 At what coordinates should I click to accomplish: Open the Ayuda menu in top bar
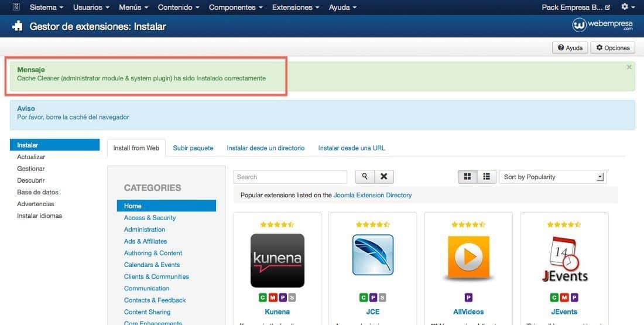coord(342,8)
